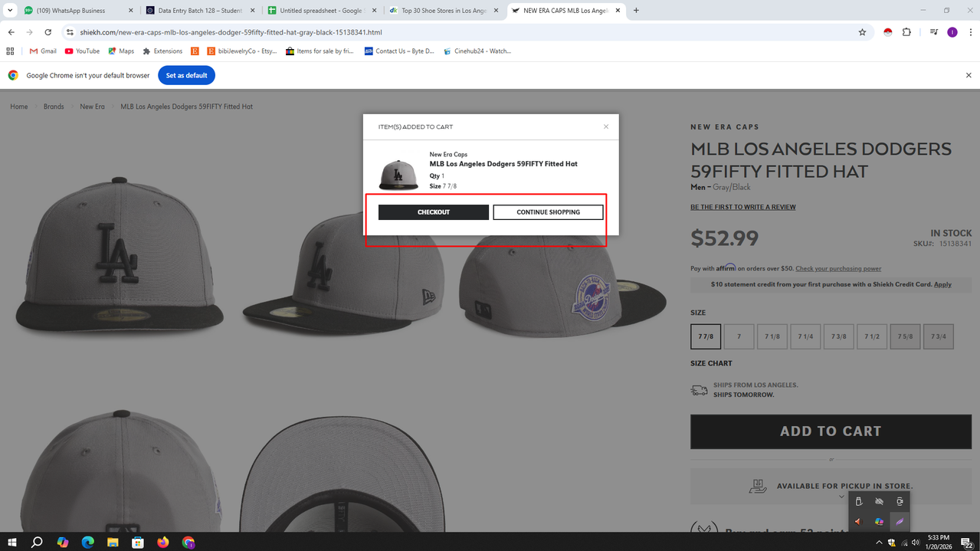
Task: Expand the Available for Pickup in Store section
Action: click(x=831, y=487)
